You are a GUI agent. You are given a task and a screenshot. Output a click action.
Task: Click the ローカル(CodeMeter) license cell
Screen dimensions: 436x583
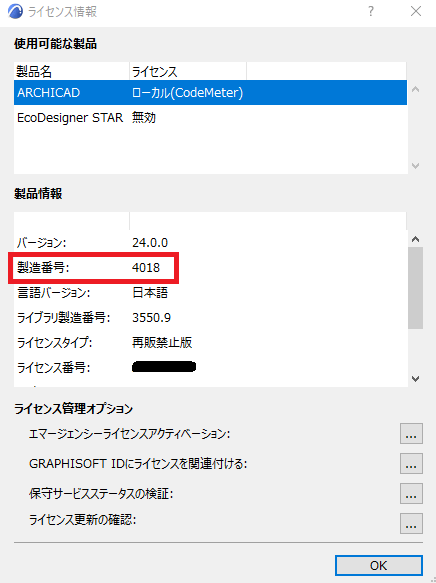click(187, 93)
